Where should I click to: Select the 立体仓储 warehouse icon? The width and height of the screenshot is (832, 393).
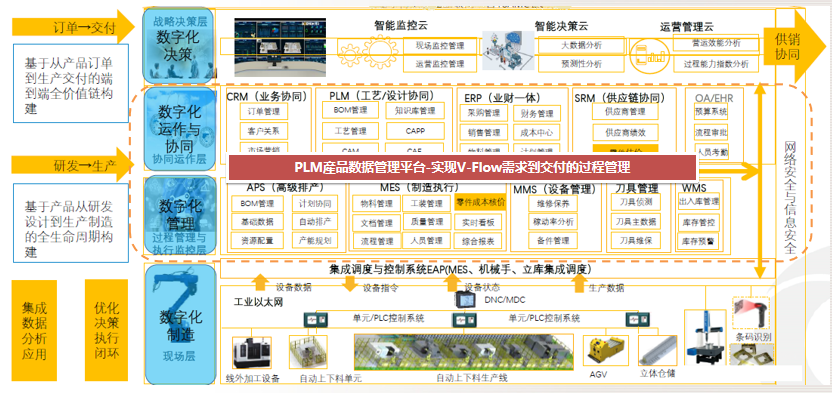tap(657, 351)
